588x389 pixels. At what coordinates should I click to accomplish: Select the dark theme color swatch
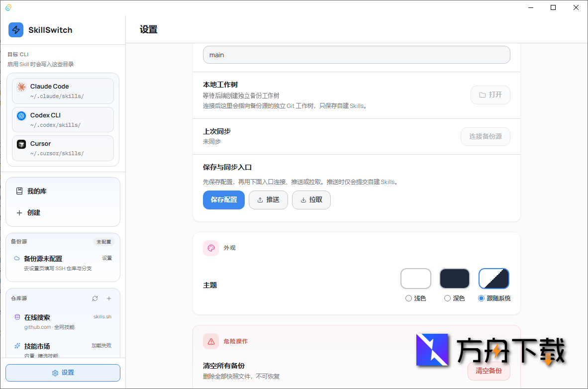[x=454, y=278]
